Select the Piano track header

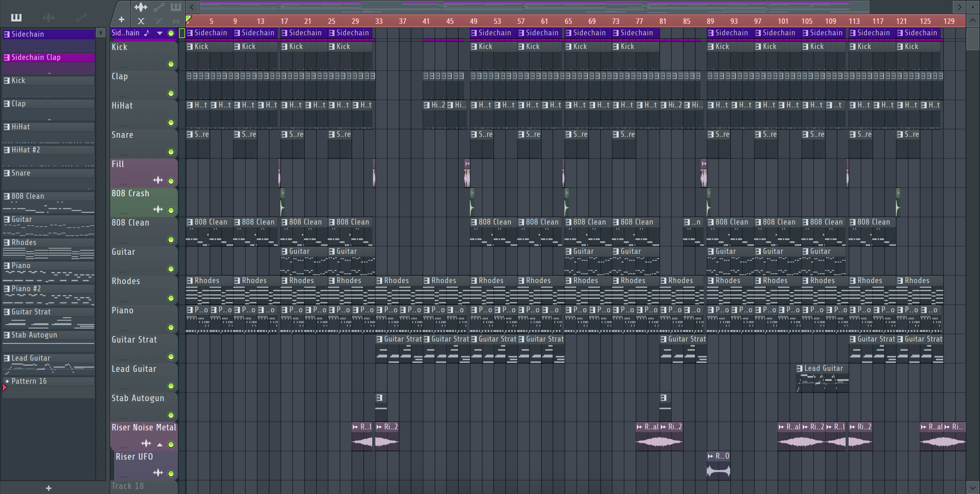click(144, 319)
